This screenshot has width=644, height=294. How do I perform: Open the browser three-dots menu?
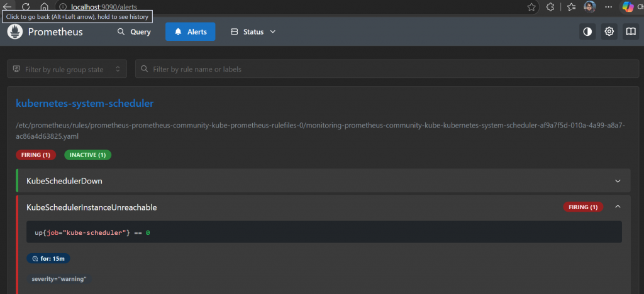(x=609, y=7)
